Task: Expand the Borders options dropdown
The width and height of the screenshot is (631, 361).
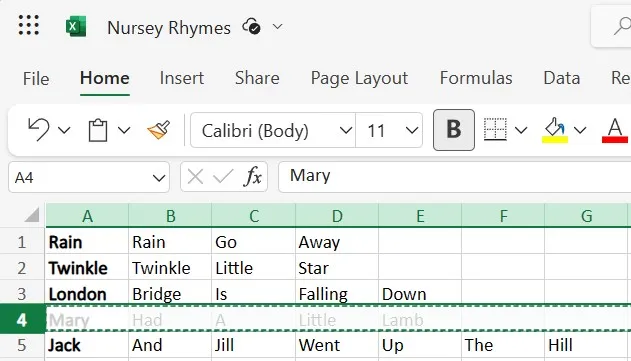Action: coord(521,130)
